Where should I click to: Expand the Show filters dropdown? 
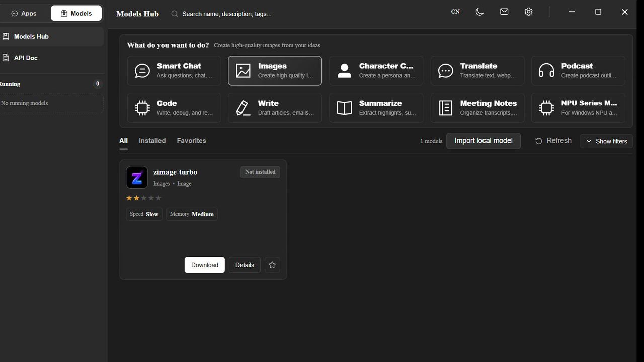606,141
